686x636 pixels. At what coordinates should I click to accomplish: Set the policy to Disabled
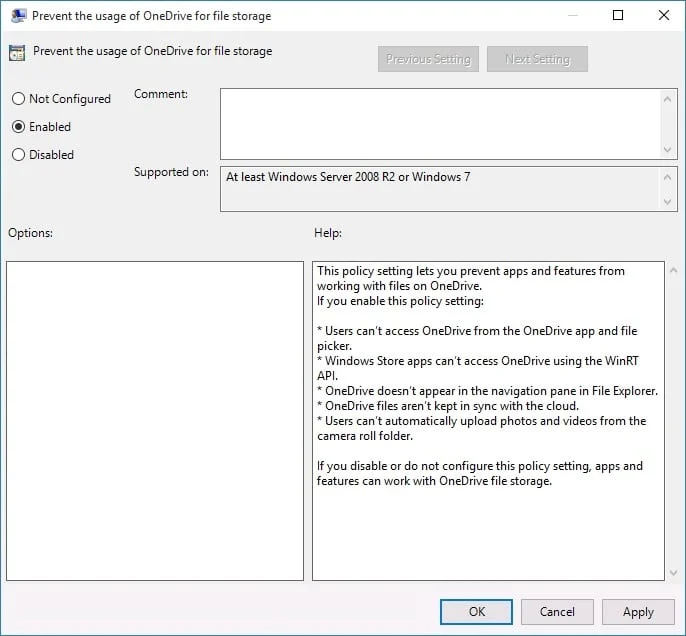pyautogui.click(x=18, y=155)
